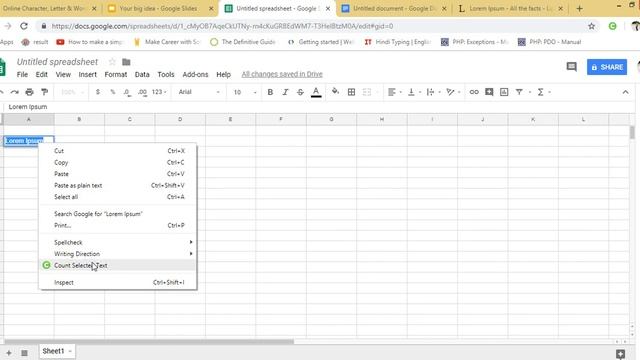
Task: Open the Add-ons menu
Action: [x=195, y=74]
